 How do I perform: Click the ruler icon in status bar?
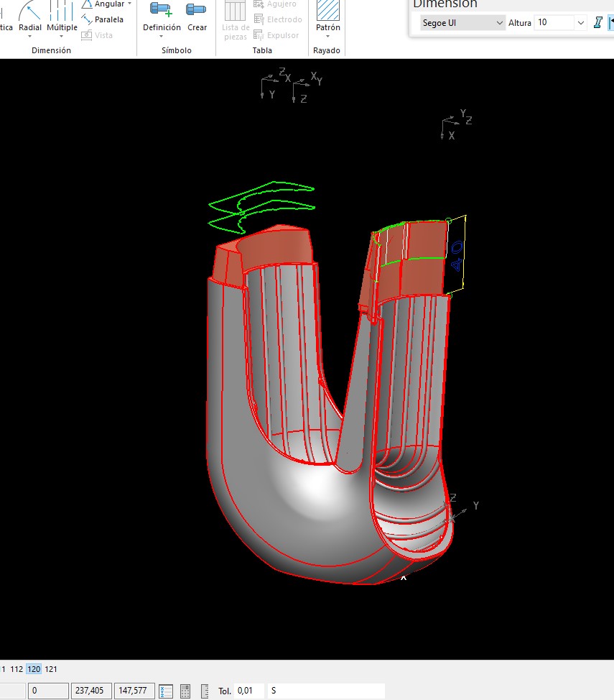205,691
